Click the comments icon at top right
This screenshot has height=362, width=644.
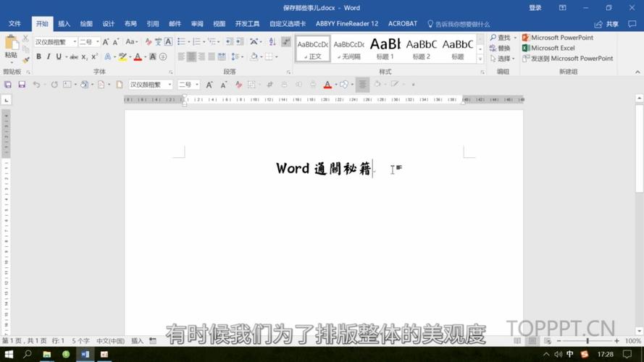632,24
